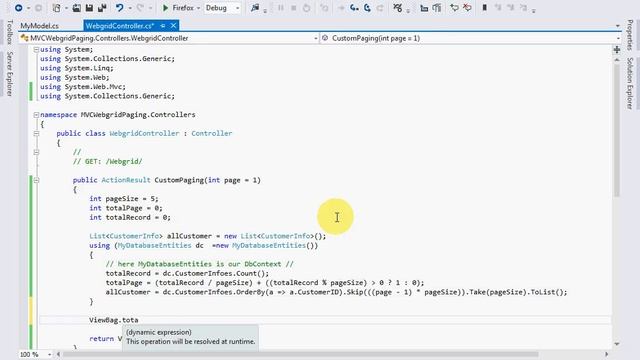The width and height of the screenshot is (640, 360).
Task: Click the Step Into debug icon
Action: pyautogui.click(x=354, y=8)
